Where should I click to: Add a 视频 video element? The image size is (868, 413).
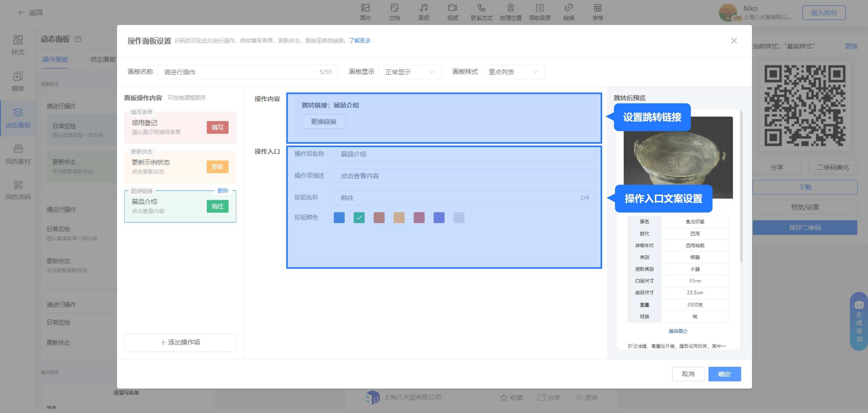(x=452, y=12)
